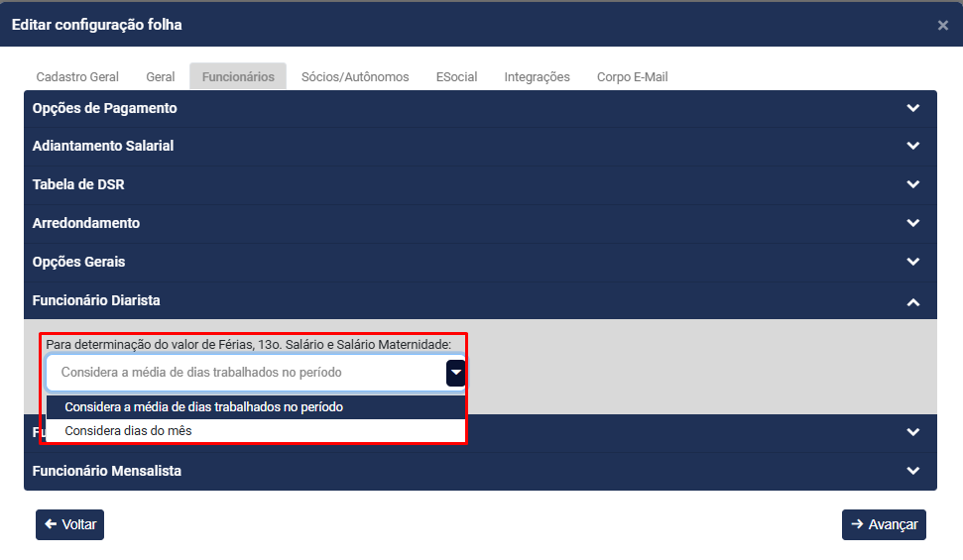Select the Funcionários tab

pyautogui.click(x=238, y=76)
